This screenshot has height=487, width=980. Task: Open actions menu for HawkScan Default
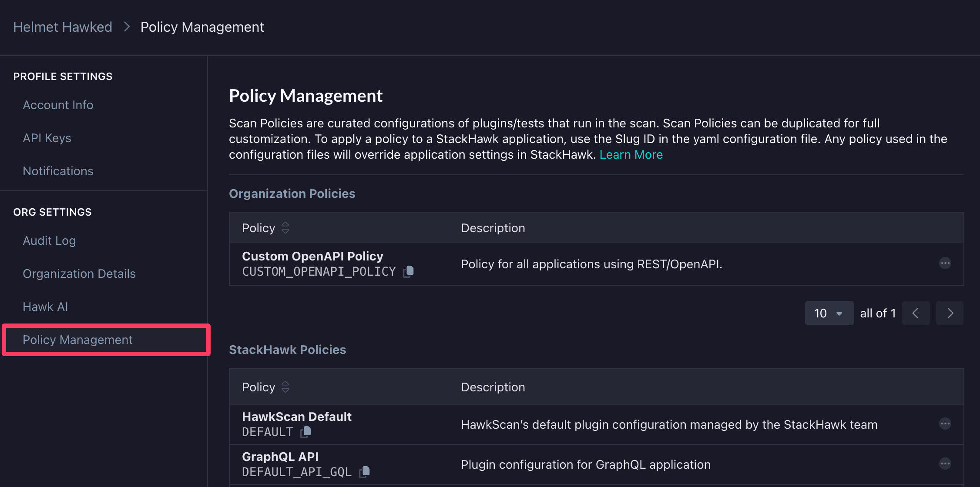coord(945,424)
